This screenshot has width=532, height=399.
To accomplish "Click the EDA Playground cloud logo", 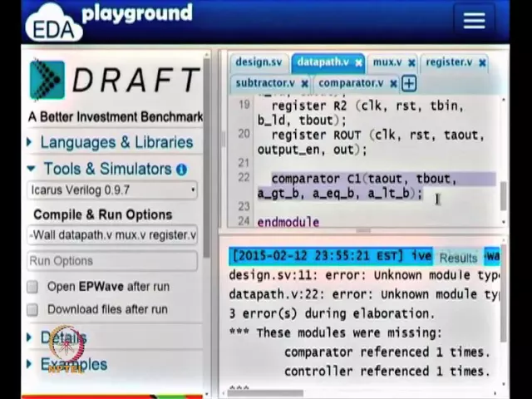I will point(54,23).
